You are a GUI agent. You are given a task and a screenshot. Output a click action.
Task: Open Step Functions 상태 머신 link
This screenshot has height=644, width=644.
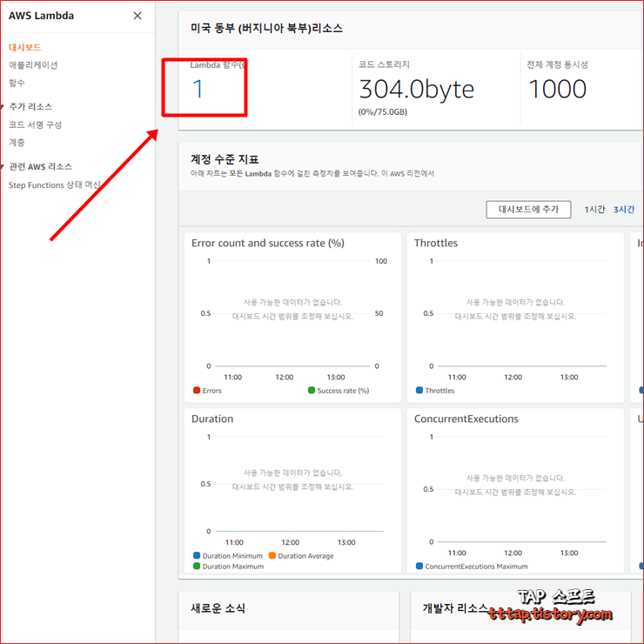click(x=55, y=184)
